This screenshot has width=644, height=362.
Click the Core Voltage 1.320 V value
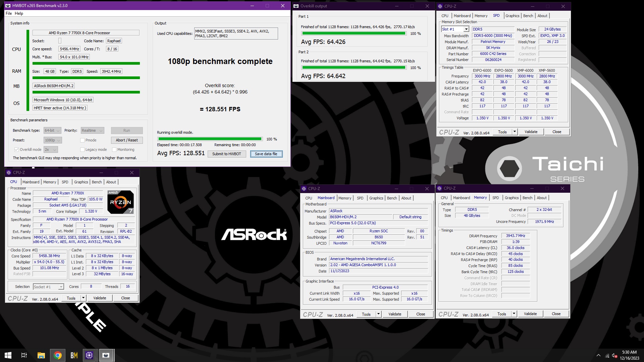[91, 211]
